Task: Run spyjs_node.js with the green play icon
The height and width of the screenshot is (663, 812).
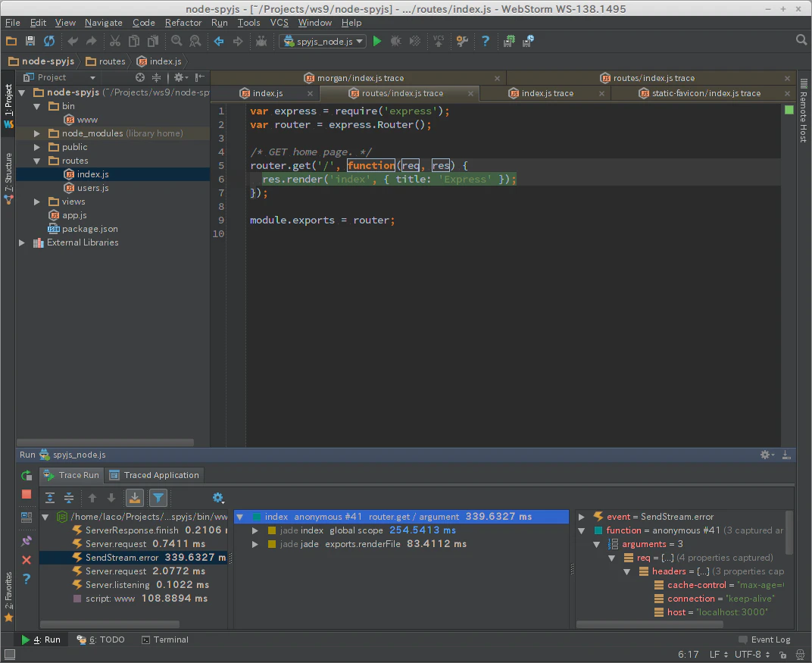Action: [x=377, y=41]
